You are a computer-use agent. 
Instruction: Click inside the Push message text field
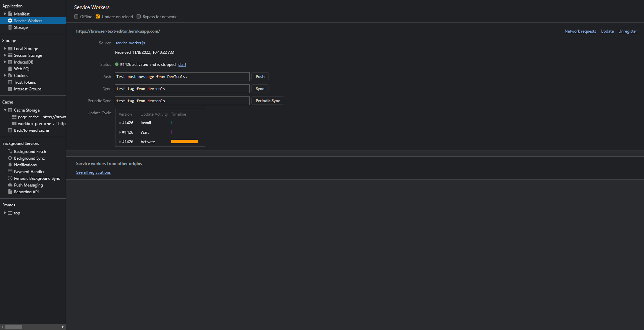(x=182, y=77)
